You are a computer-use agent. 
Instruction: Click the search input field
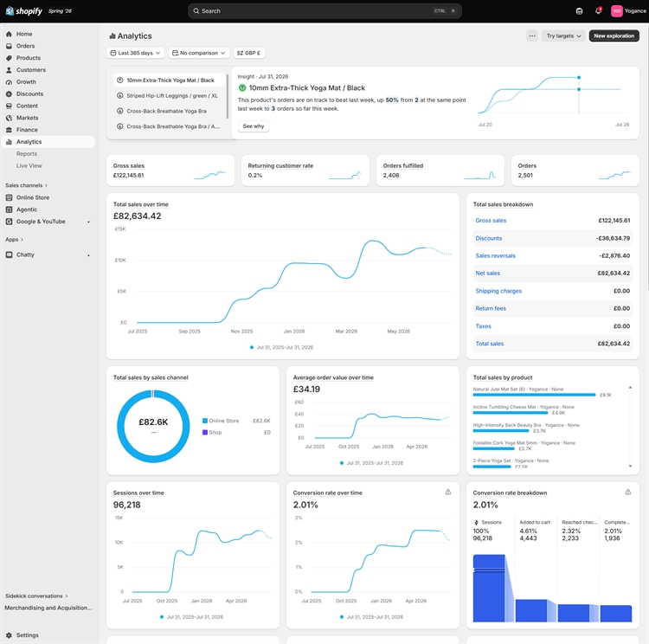coord(324,11)
